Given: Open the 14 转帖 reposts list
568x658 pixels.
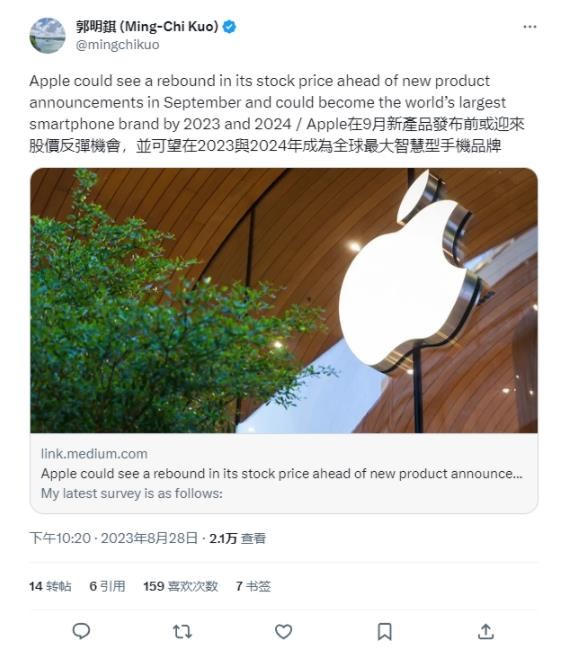Looking at the screenshot, I should 50,586.
